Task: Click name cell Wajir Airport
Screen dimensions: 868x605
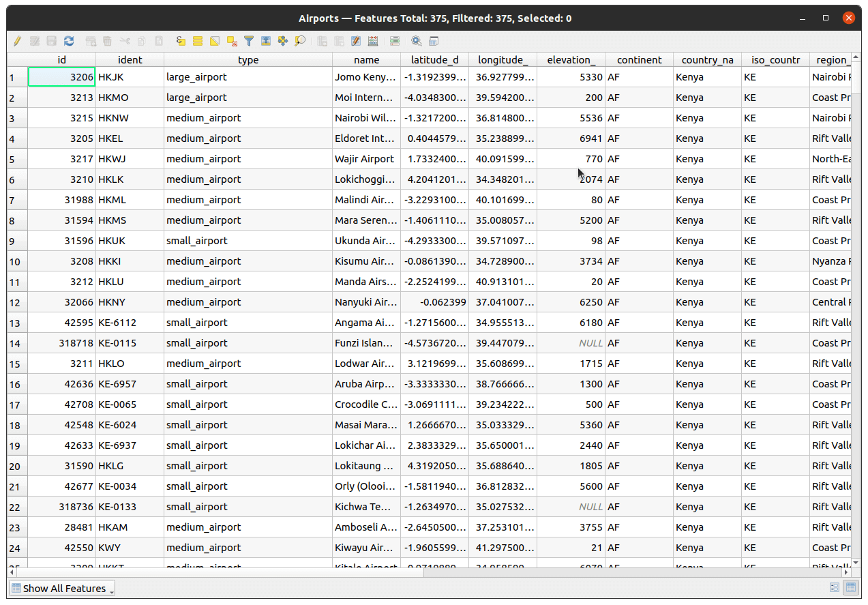Action: [367, 159]
